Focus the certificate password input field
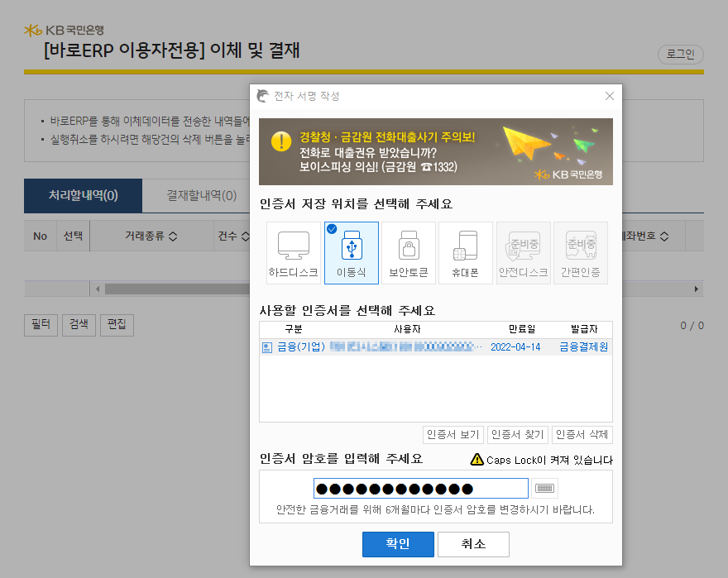The height and width of the screenshot is (578, 728). pos(420,489)
